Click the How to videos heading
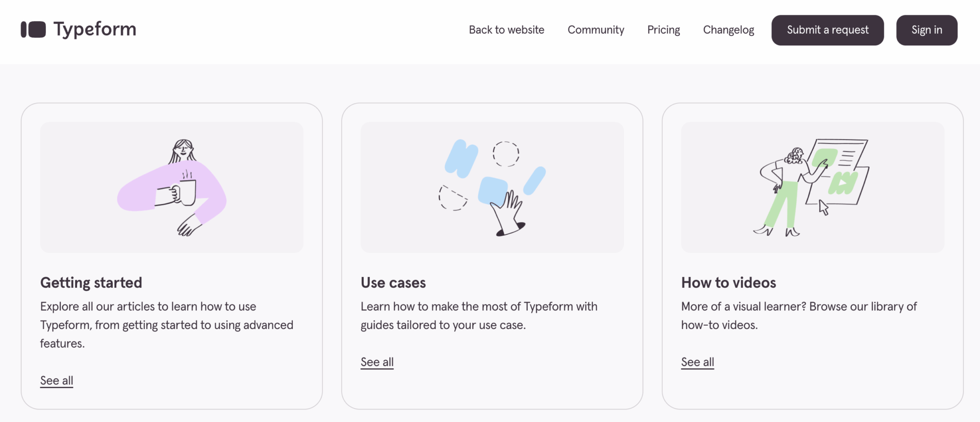980x422 pixels. coord(728,282)
